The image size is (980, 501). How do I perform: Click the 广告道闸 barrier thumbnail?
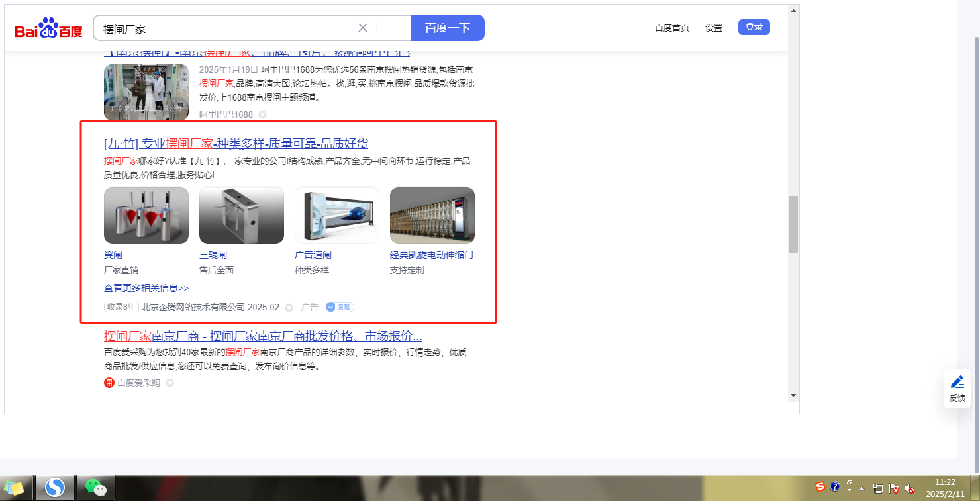click(x=337, y=215)
